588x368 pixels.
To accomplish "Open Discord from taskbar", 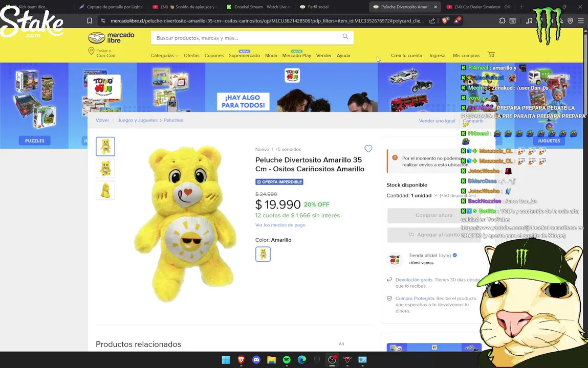I will coord(256,360).
